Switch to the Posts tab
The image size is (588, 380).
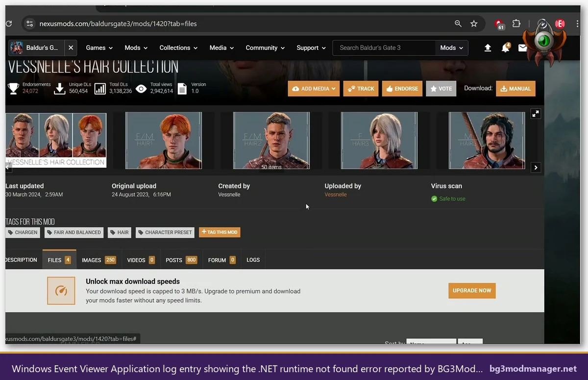tap(181, 260)
